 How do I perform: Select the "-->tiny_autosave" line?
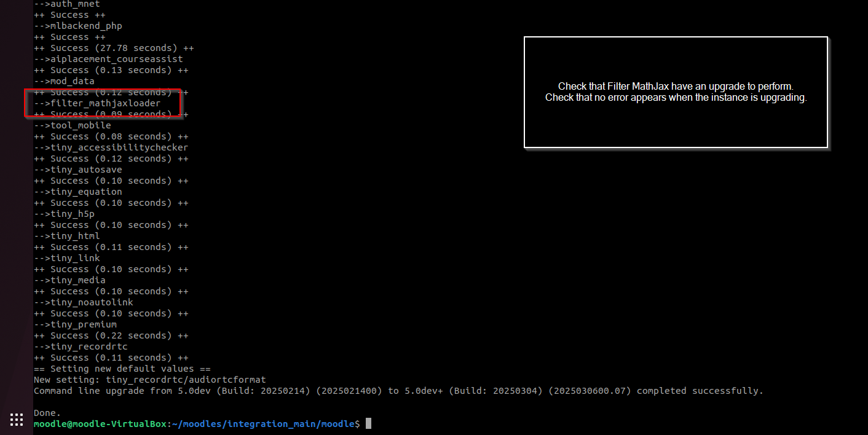point(78,170)
